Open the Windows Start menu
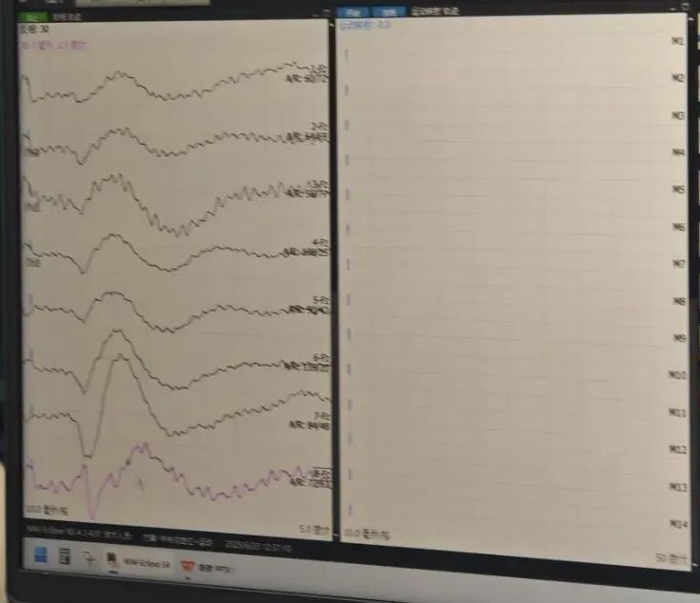 click(x=40, y=554)
